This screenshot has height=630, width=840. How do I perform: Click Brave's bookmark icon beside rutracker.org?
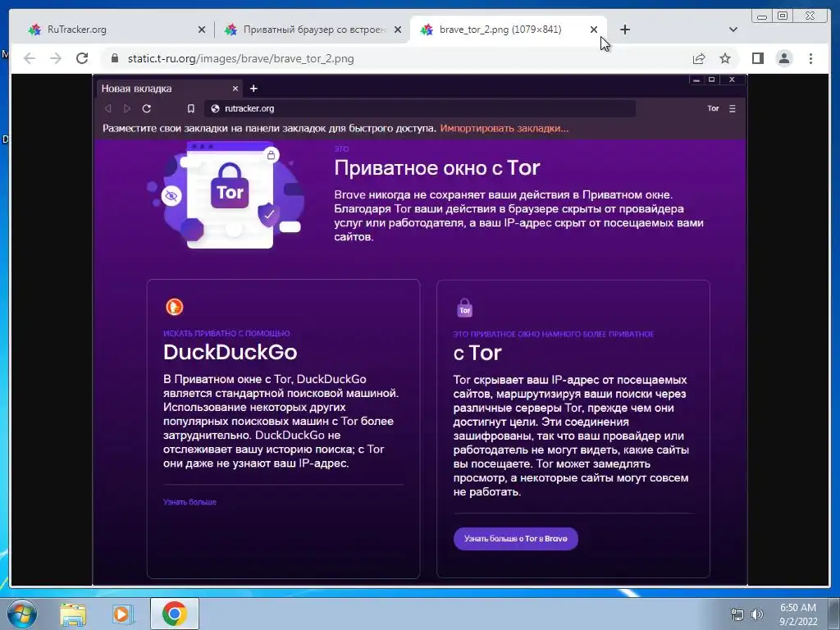tap(190, 108)
